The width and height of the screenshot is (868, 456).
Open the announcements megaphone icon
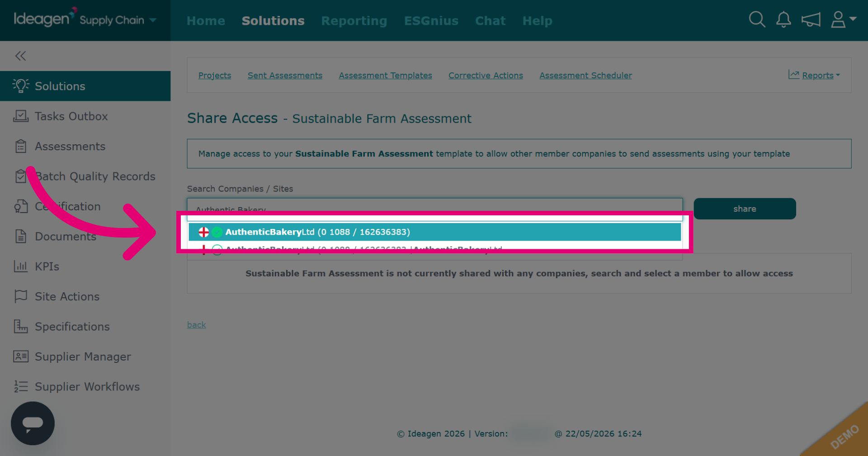(x=811, y=20)
